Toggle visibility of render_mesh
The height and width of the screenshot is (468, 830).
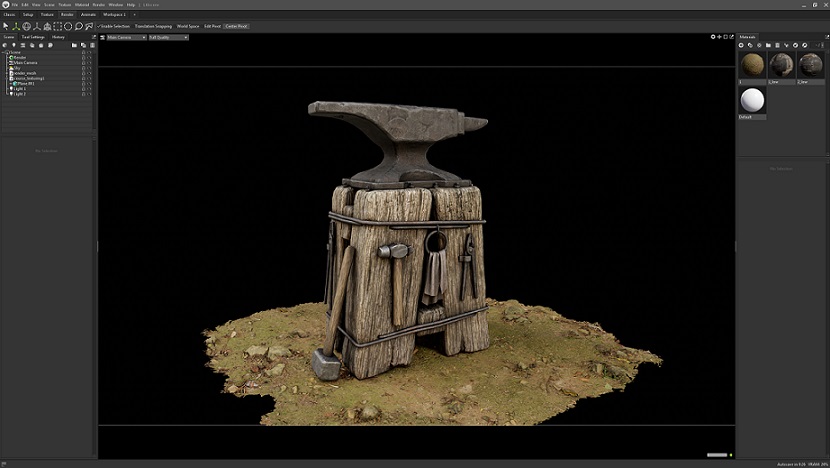click(x=89, y=73)
